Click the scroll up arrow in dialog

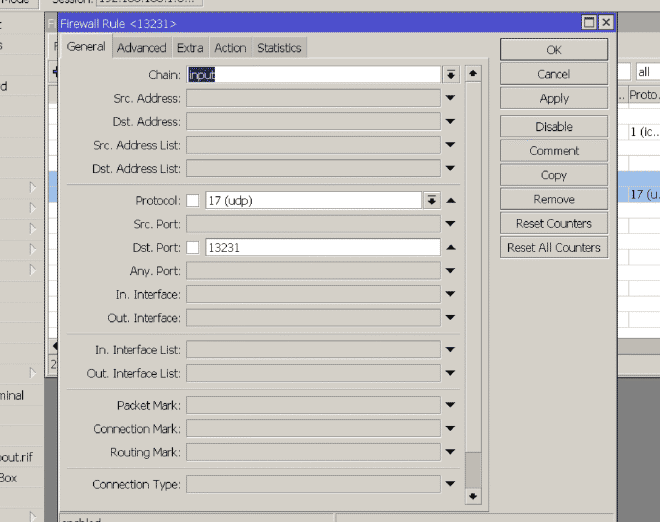pyautogui.click(x=473, y=74)
